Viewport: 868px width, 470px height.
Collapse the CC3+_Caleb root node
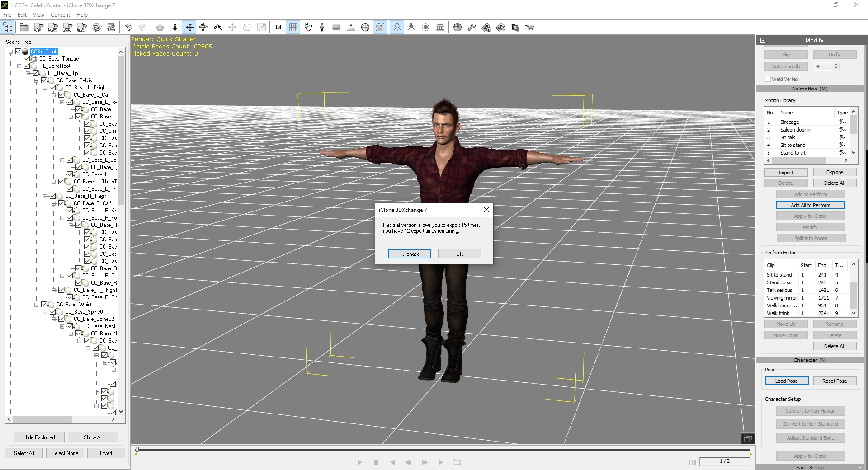point(11,52)
